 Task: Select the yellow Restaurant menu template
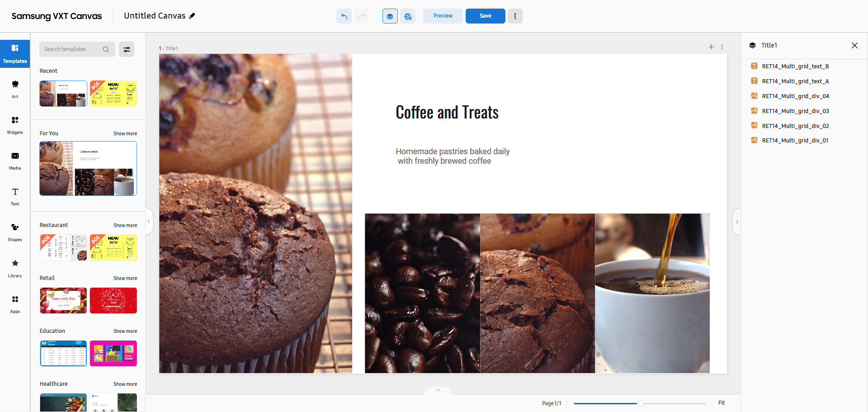pyautogui.click(x=113, y=247)
